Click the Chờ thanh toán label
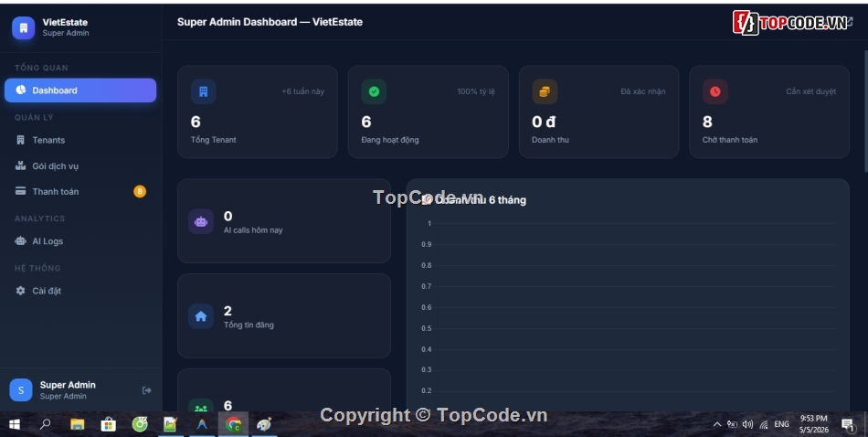The width and height of the screenshot is (868, 437). coord(730,140)
